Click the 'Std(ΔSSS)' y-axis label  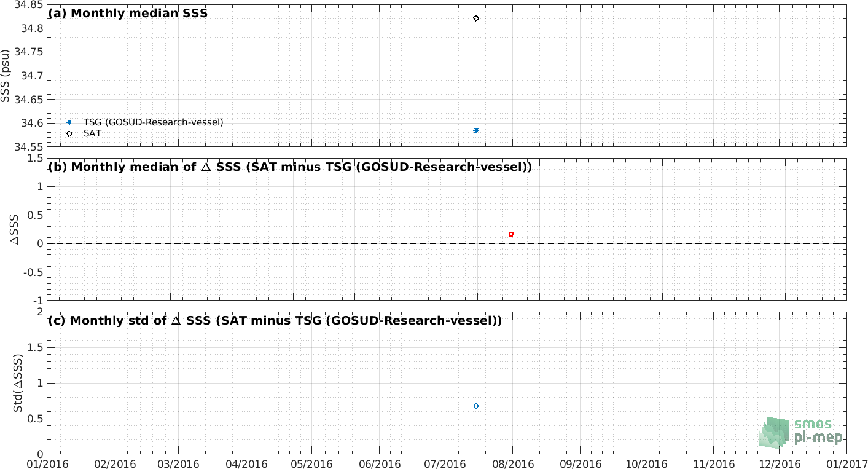click(x=18, y=382)
